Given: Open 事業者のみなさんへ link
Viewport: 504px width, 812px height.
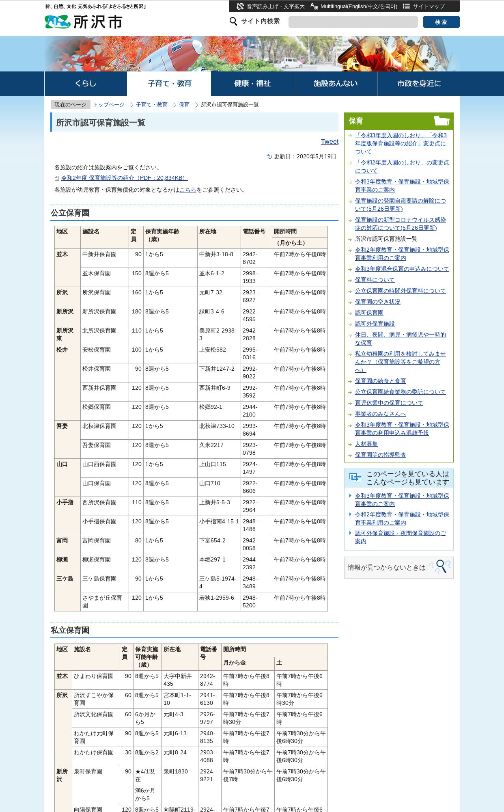Looking at the screenshot, I should click(380, 414).
